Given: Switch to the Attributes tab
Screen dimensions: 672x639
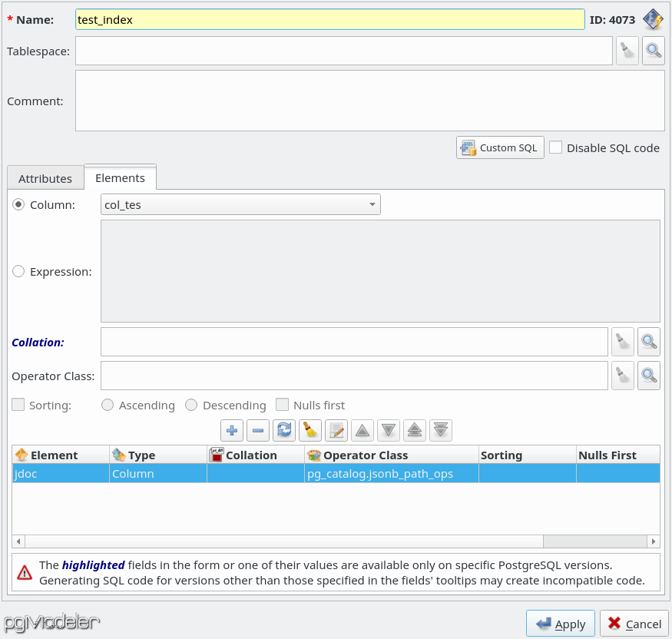Looking at the screenshot, I should click(45, 178).
